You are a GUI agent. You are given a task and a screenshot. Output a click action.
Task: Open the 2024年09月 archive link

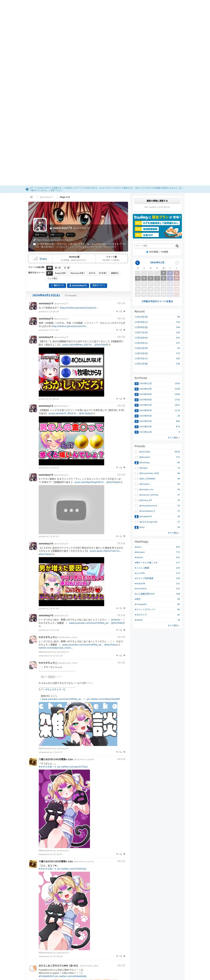click(x=145, y=394)
